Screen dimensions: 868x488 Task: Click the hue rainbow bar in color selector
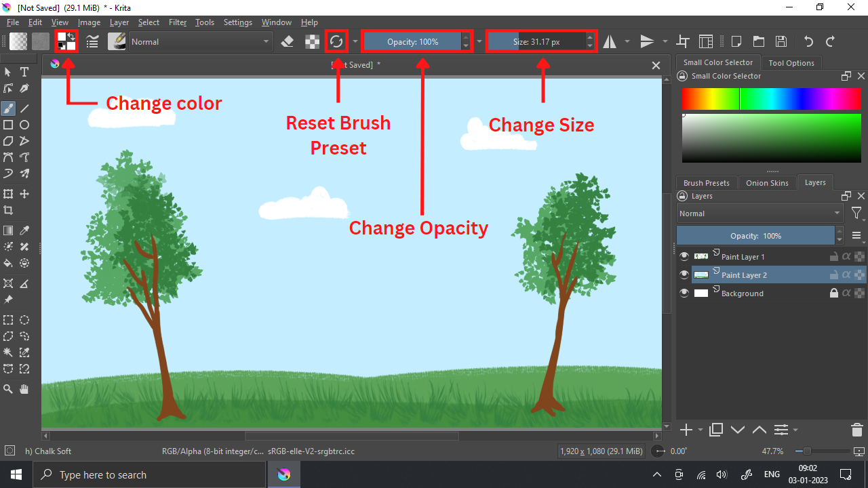click(772, 99)
